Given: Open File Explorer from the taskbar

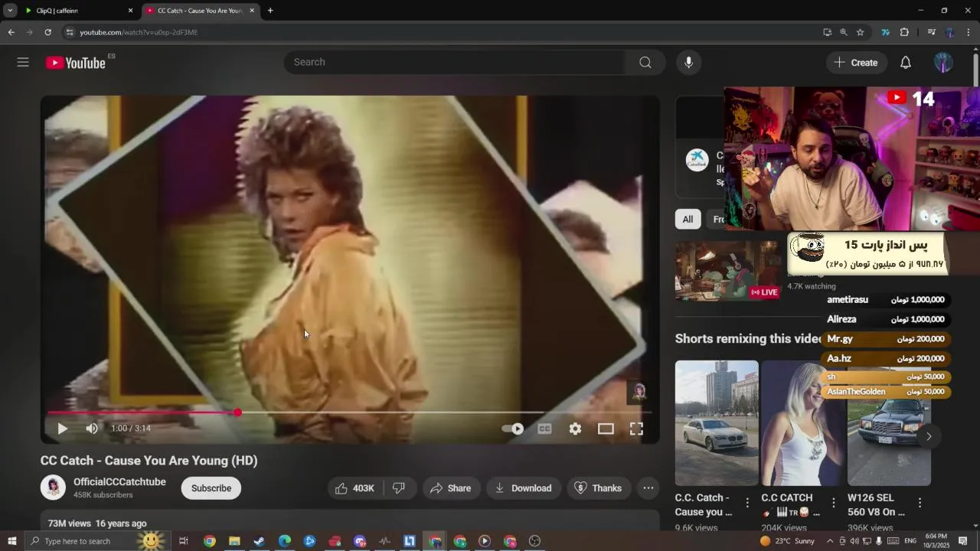Looking at the screenshot, I should [x=234, y=541].
